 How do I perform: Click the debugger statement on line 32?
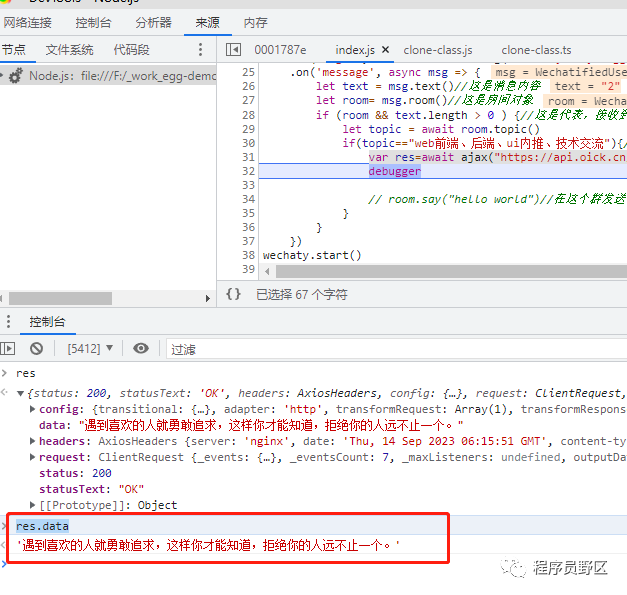pos(394,171)
